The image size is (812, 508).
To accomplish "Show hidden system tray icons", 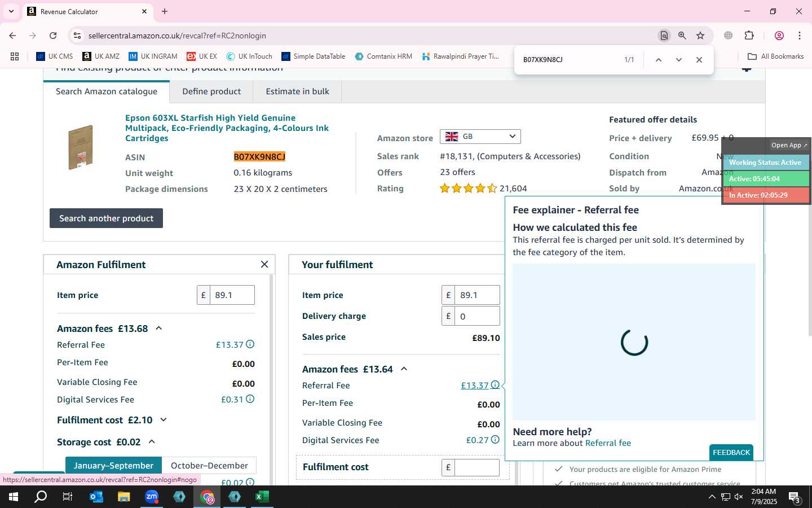I will (x=712, y=497).
